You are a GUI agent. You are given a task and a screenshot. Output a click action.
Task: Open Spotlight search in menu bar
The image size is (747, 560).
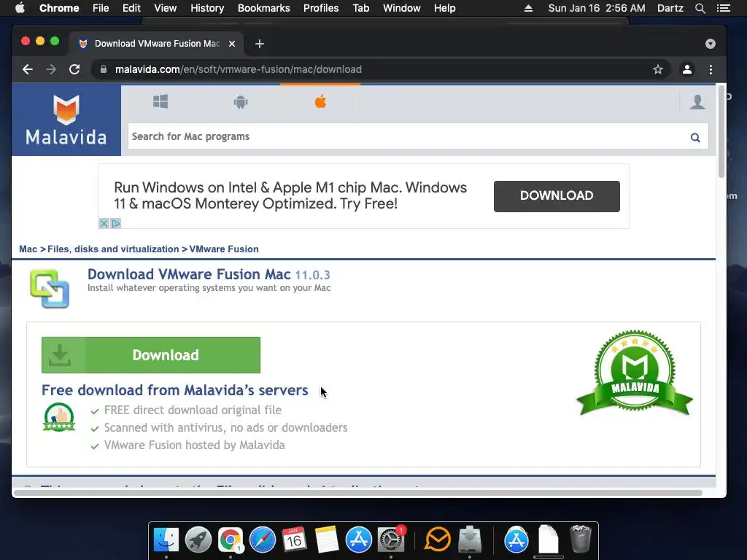point(700,8)
